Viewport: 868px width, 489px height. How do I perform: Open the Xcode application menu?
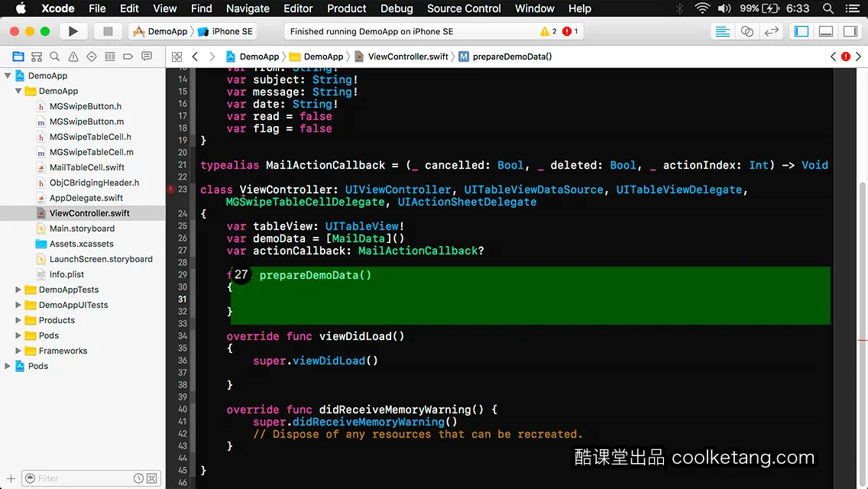57,8
